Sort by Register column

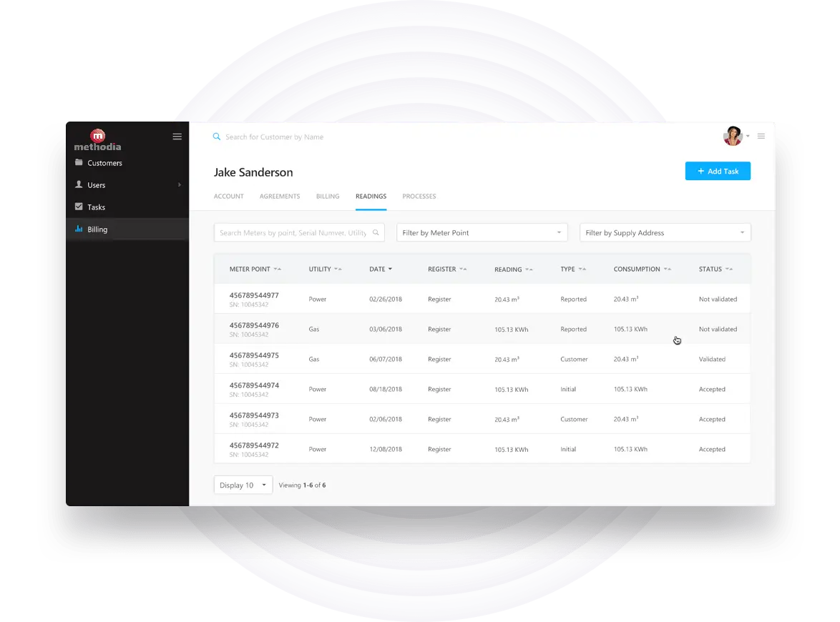tap(447, 270)
